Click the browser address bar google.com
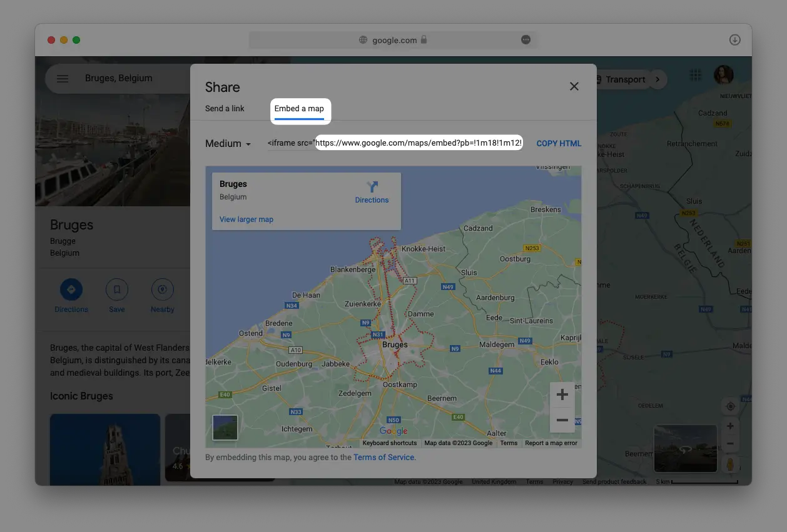Image resolution: width=787 pixels, height=532 pixels. pos(393,40)
